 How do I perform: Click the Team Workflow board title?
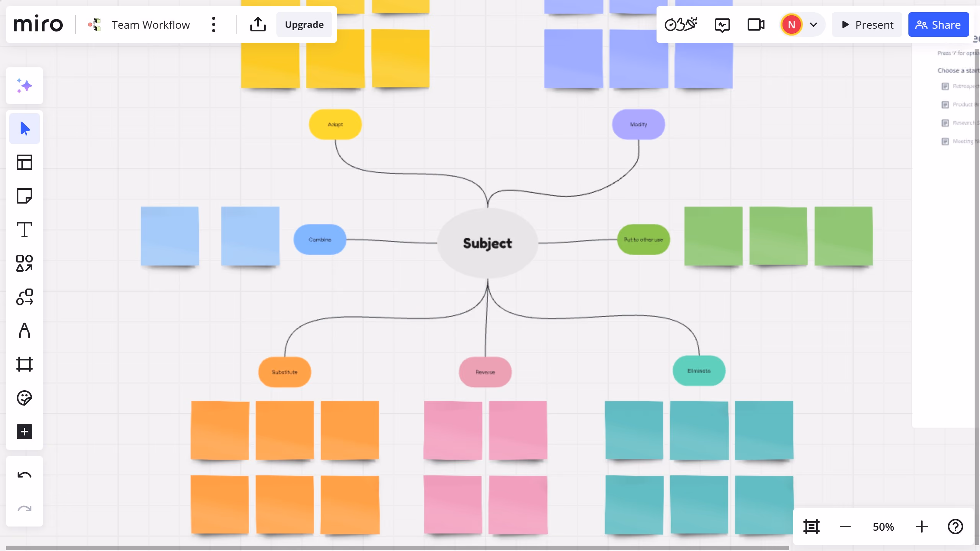(150, 24)
